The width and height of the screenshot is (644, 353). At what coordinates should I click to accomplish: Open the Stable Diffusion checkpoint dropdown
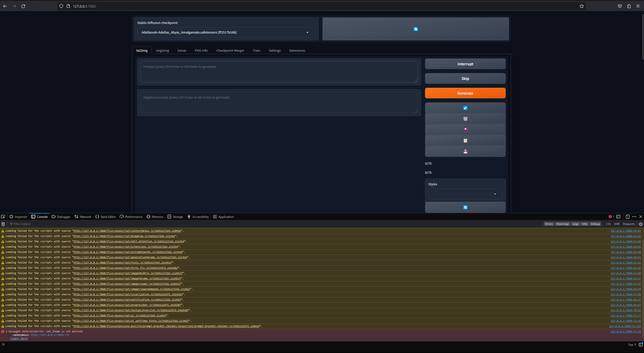226,32
